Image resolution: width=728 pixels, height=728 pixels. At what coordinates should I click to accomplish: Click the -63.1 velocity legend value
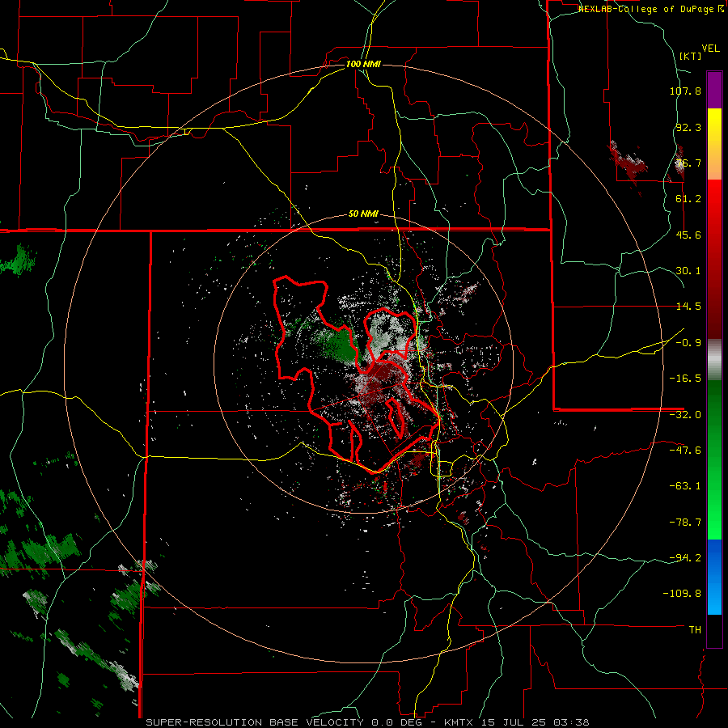point(685,486)
